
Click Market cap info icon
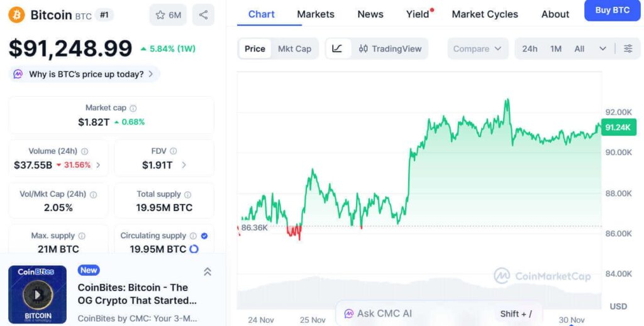click(x=133, y=108)
